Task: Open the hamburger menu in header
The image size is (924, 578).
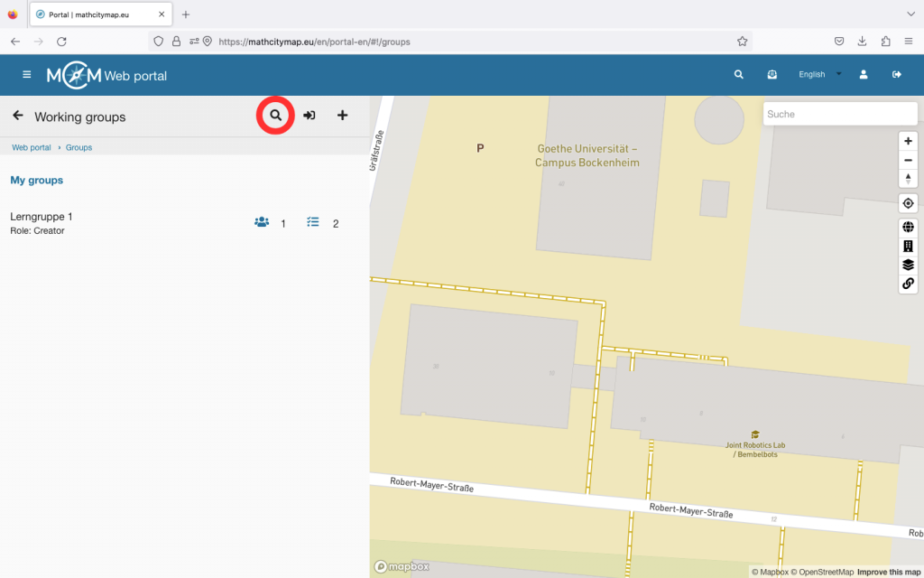Action: 27,75
